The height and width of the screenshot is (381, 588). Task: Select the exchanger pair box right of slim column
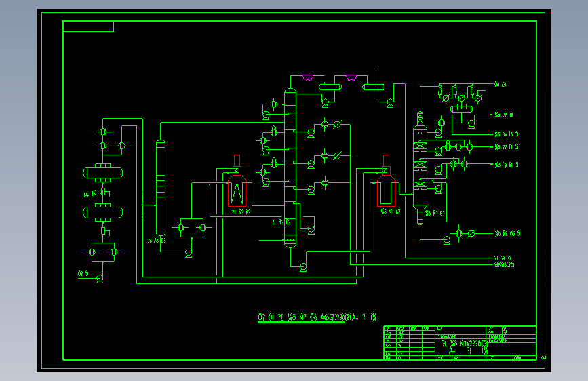point(192,228)
